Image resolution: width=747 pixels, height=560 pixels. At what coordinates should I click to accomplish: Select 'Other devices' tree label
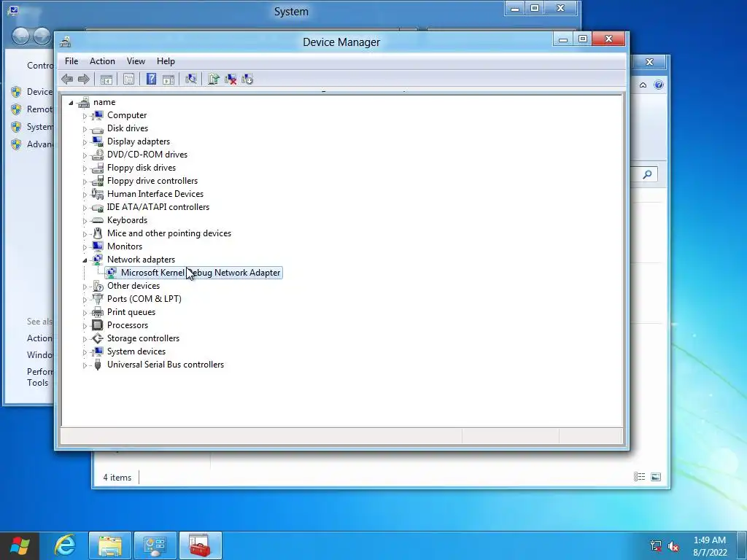point(133,286)
